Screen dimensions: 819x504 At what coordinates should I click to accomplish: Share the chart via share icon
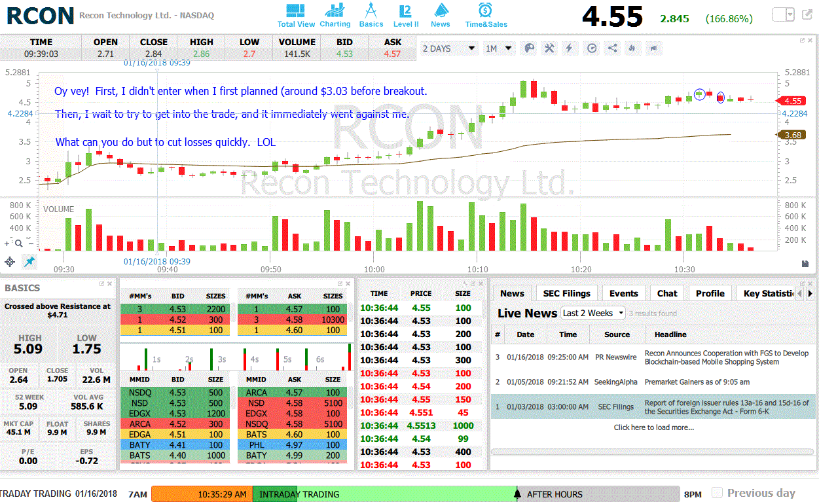point(612,48)
